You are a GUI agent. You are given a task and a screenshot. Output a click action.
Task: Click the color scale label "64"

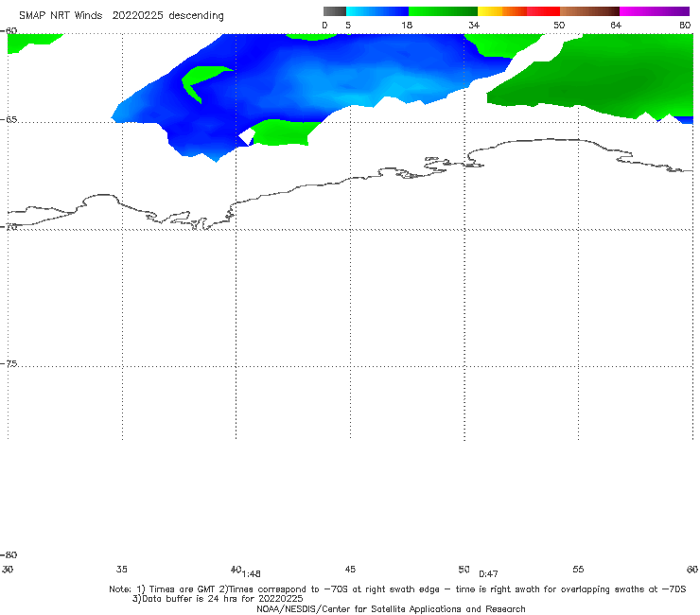(x=616, y=26)
